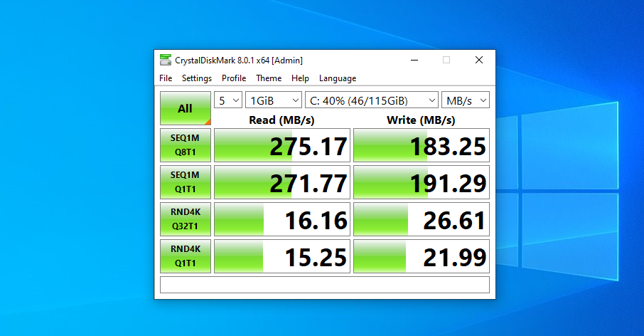The image size is (644, 336).
Task: Open the Theme menu
Action: [269, 78]
